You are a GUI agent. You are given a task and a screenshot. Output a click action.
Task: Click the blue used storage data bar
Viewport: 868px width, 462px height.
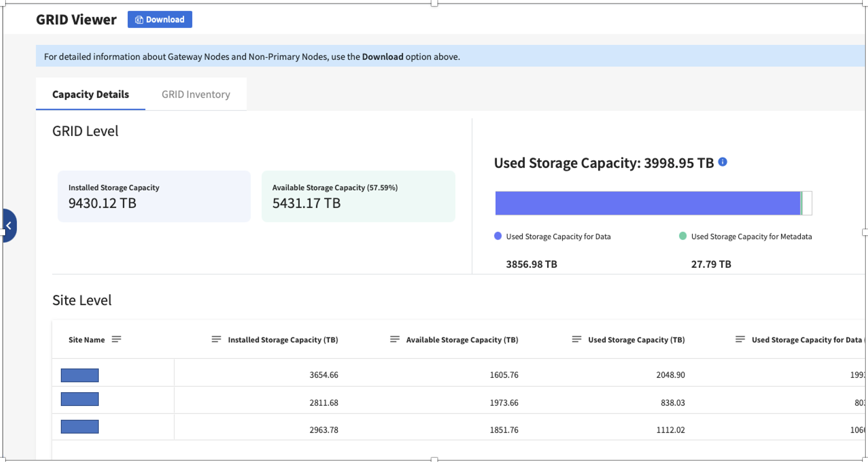(647, 203)
